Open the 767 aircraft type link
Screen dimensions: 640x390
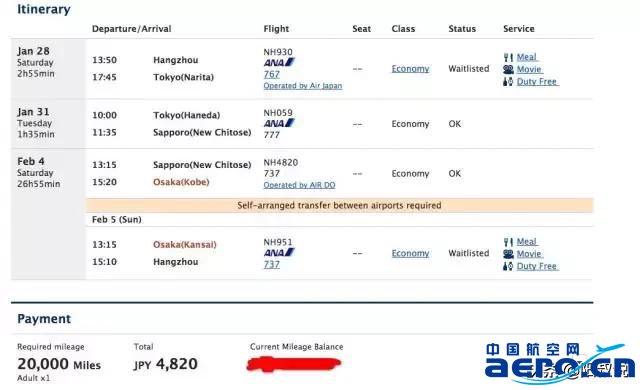coord(271,74)
